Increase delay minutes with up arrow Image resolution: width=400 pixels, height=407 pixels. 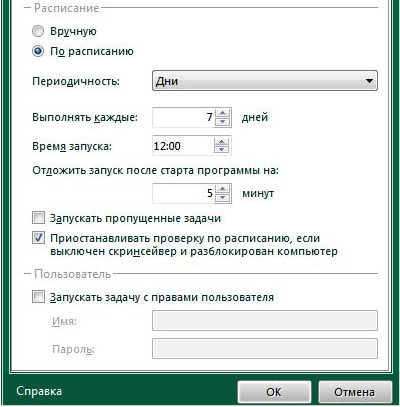(223, 189)
